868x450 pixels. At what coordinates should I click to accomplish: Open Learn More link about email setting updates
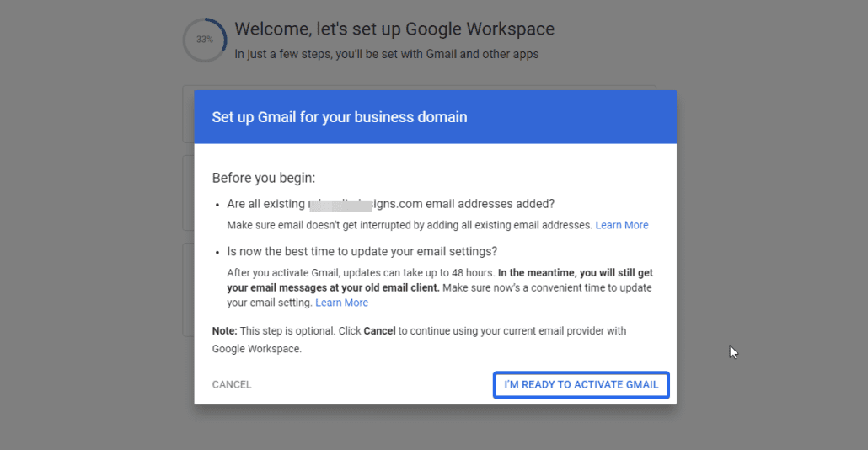[x=341, y=303]
